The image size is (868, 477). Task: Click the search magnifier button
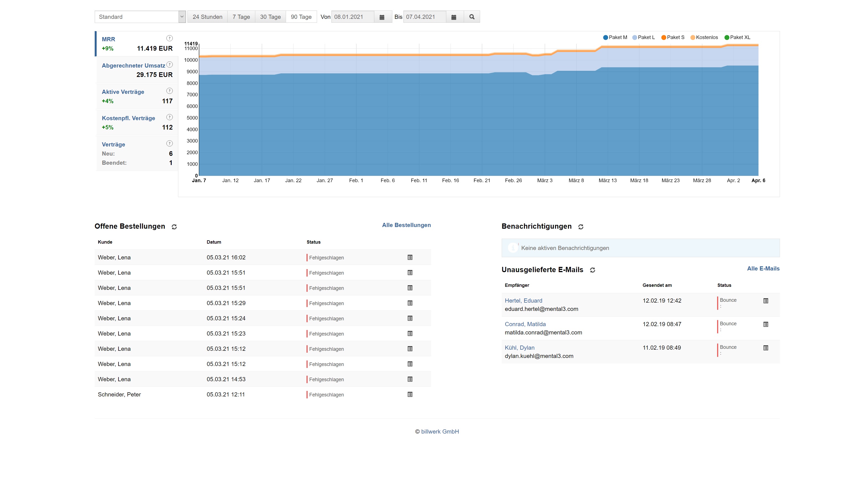coord(472,17)
